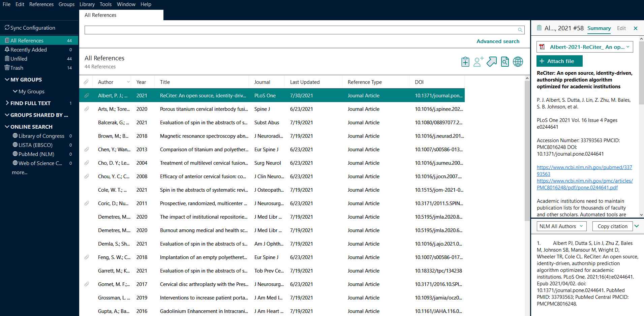Expand the FIND FULL TEXT section

[x=7, y=103]
